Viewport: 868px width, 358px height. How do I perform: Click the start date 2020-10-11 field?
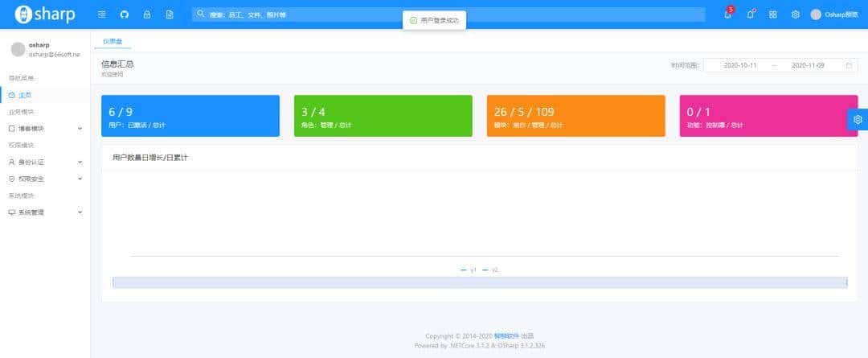tap(740, 65)
